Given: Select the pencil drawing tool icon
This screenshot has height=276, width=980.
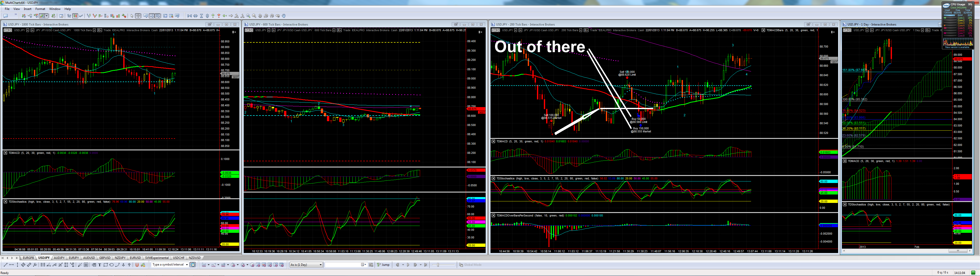Looking at the screenshot, I should (x=42, y=16).
